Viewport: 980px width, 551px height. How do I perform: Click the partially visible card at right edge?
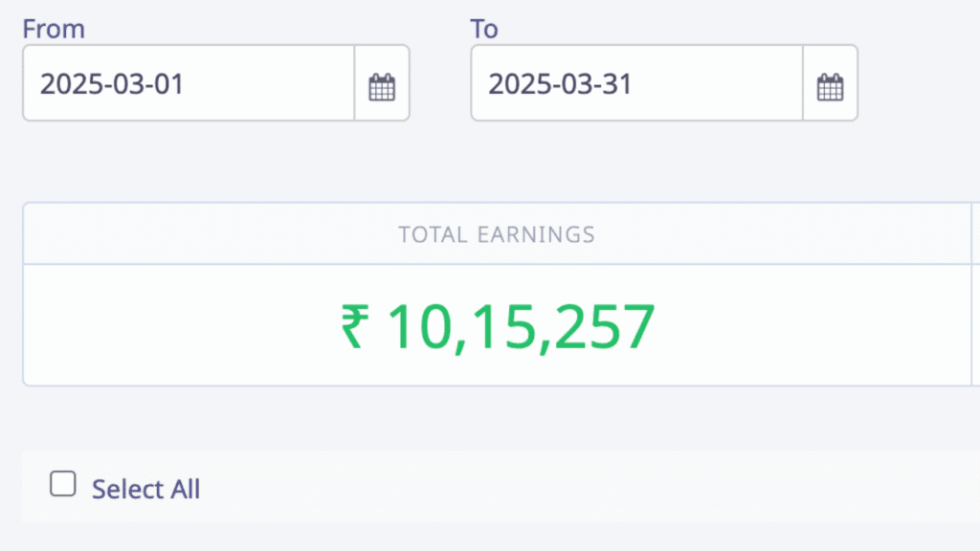click(975, 297)
